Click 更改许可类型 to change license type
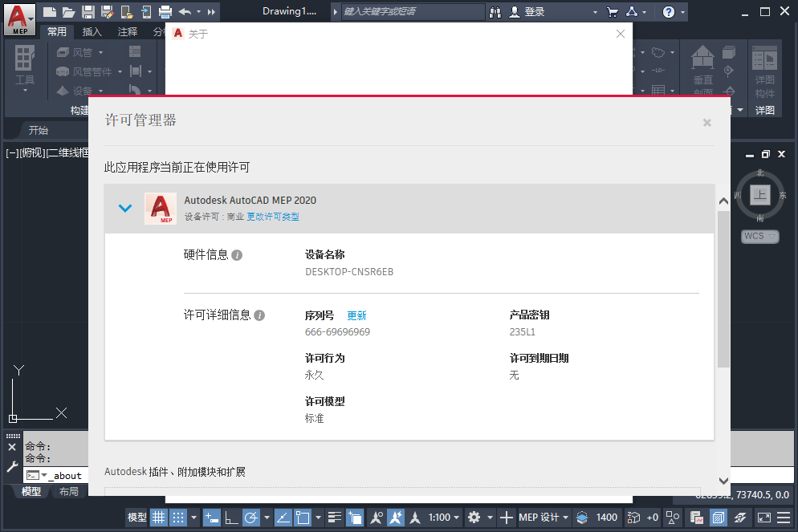The height and width of the screenshot is (532, 798). click(274, 217)
